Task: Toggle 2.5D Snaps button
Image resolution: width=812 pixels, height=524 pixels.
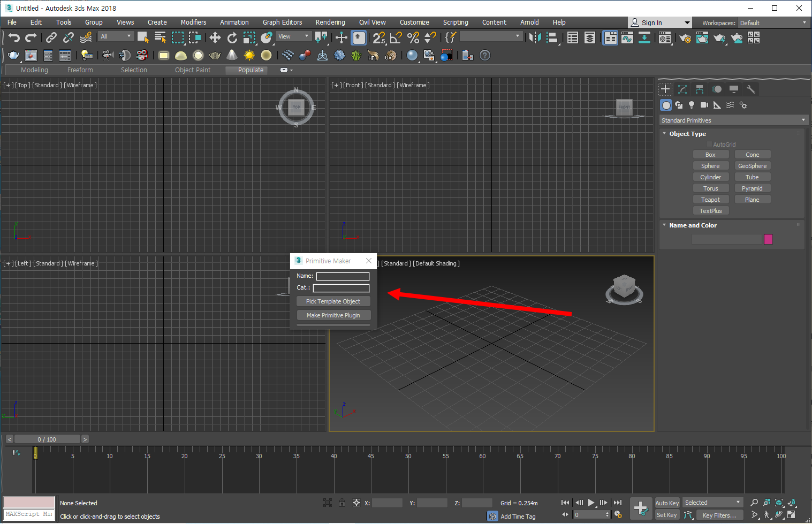Action: 378,37
